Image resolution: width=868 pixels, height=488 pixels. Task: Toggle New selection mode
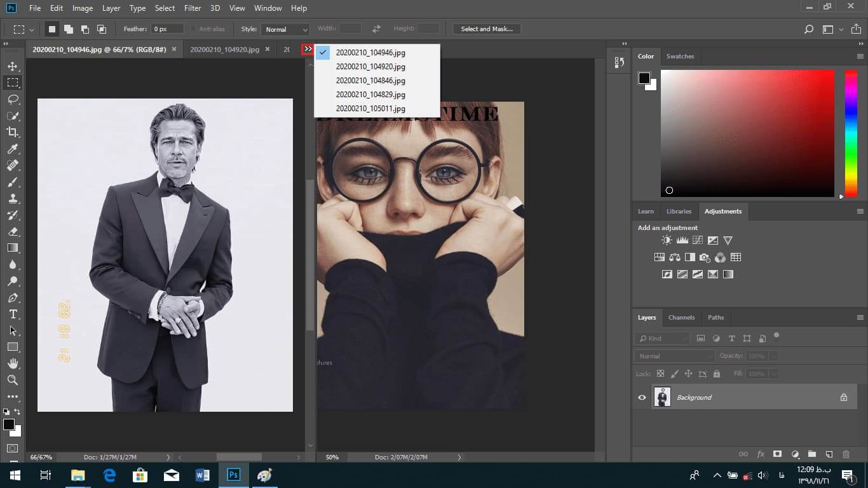click(x=51, y=29)
